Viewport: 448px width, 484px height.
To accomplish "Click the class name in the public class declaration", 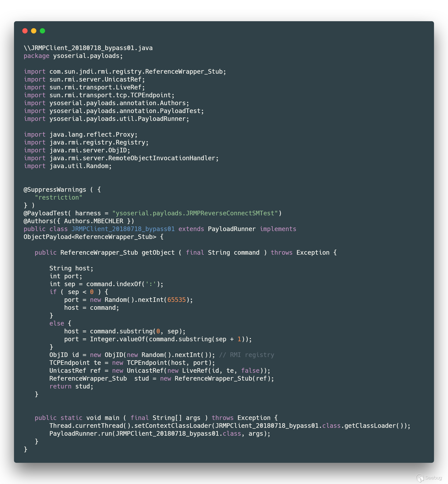I will pyautogui.click(x=123, y=229).
